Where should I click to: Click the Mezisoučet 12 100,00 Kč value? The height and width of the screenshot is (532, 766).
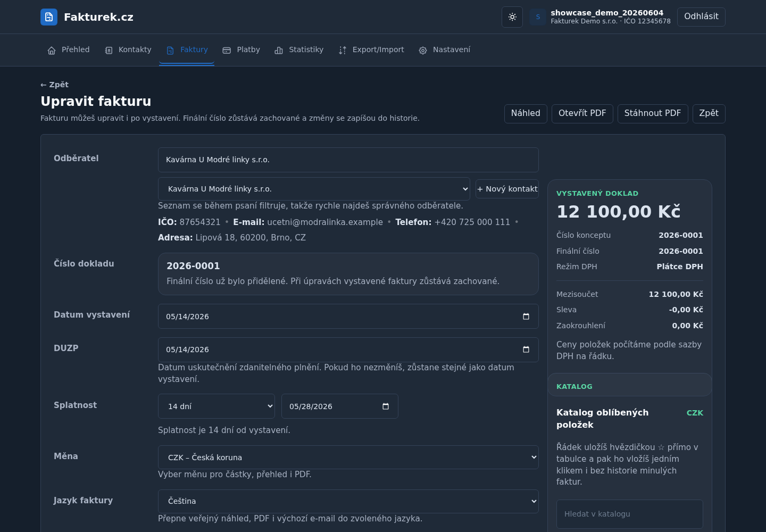(676, 294)
